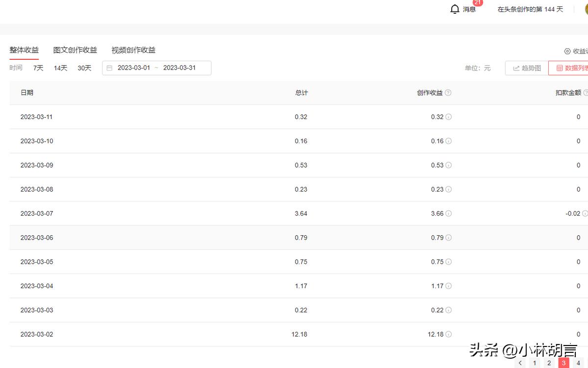This screenshot has height=368, width=588.
Task: Switch to 图文创作收益 tab
Action: coord(75,50)
